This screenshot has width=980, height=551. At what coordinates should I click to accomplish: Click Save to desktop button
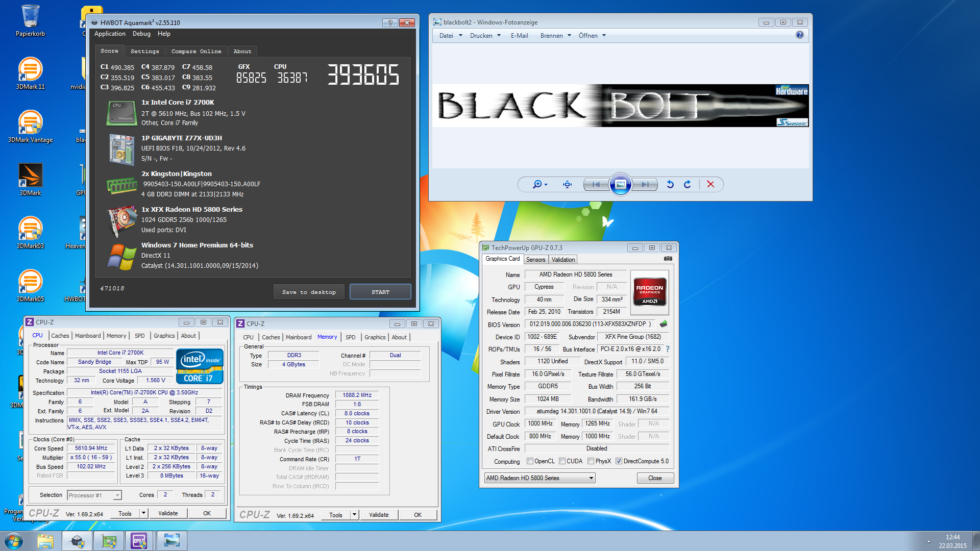309,292
